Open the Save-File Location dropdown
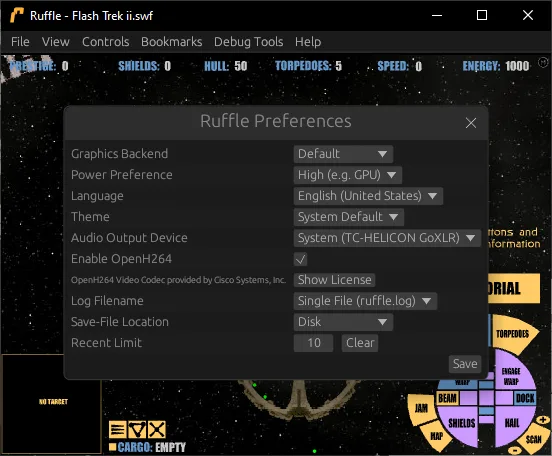This screenshot has width=552, height=456. 343,322
